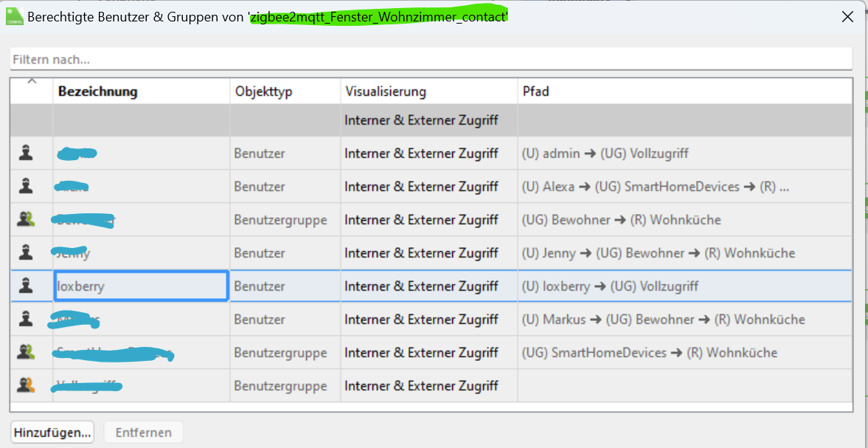This screenshot has width=868, height=448.
Task: Select the loxberry name cell
Action: click(141, 286)
